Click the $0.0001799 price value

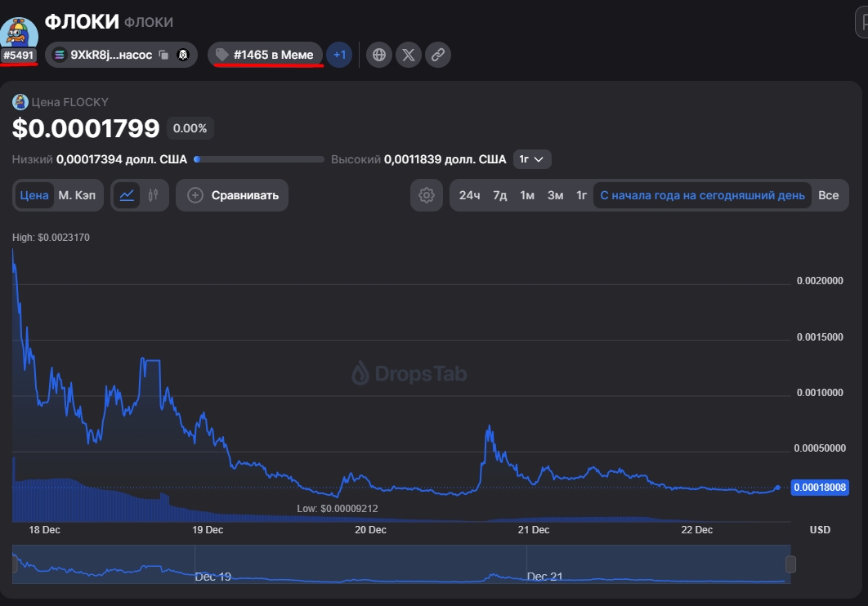pos(86,128)
